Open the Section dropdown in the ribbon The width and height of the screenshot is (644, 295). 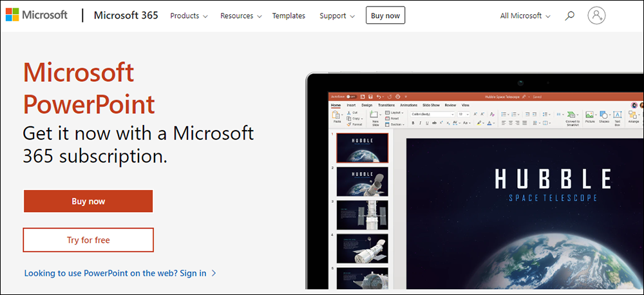[x=395, y=124]
